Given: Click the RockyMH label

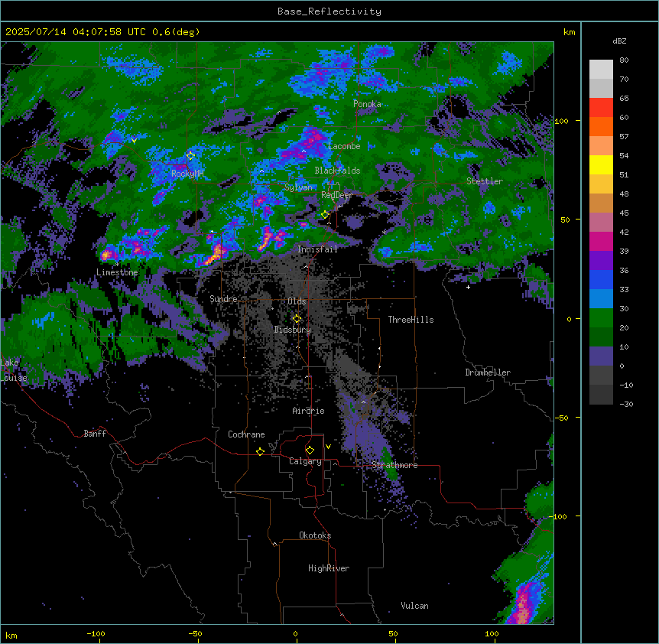Looking at the screenshot, I should tap(187, 174).
